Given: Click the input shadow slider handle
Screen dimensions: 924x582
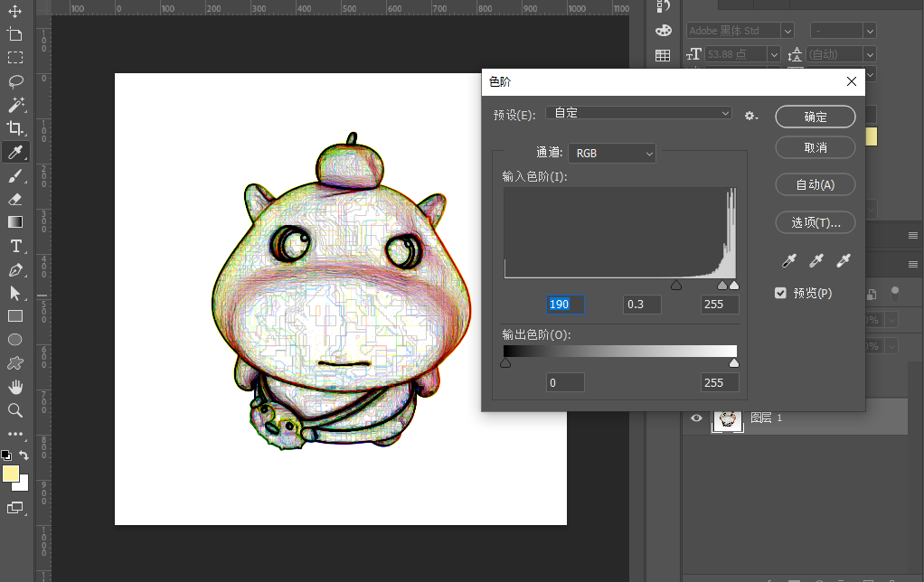Looking at the screenshot, I should [676, 285].
